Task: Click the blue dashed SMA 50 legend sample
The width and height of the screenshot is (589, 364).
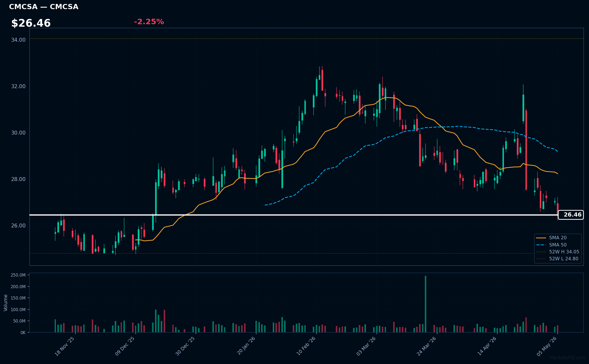Action: click(541, 245)
